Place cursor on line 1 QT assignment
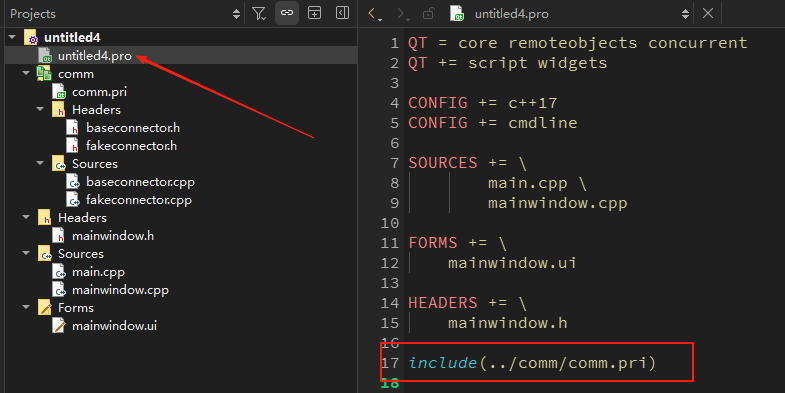785x393 pixels. point(578,43)
